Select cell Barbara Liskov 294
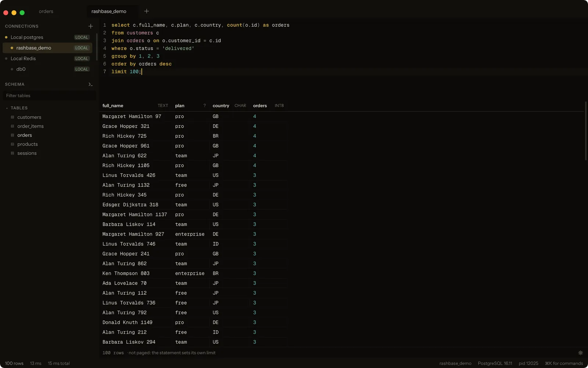 pyautogui.click(x=129, y=342)
